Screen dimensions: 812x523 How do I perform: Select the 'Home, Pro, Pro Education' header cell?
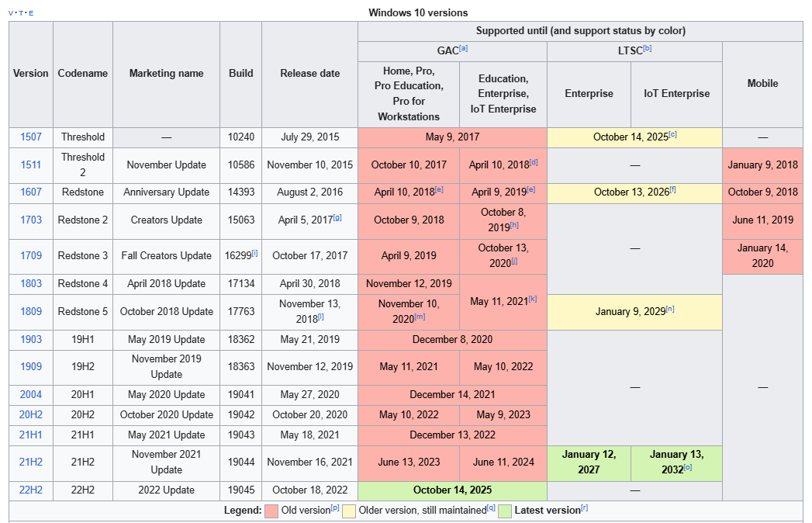[x=409, y=94]
